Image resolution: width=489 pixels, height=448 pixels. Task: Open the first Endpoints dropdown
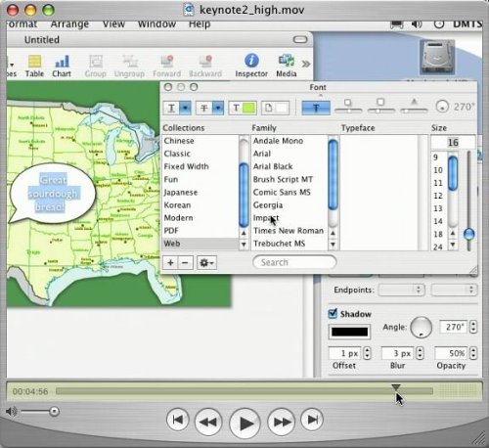pos(402,290)
